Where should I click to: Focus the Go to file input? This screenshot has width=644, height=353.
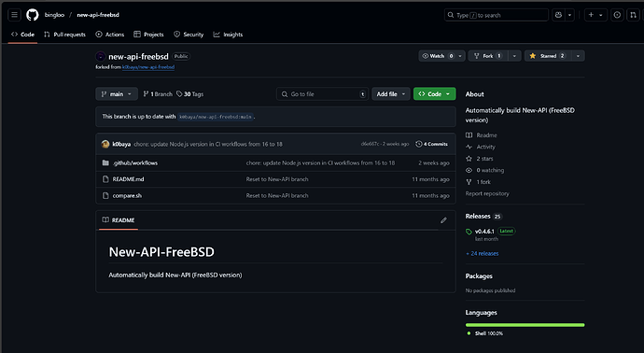tap(322, 94)
